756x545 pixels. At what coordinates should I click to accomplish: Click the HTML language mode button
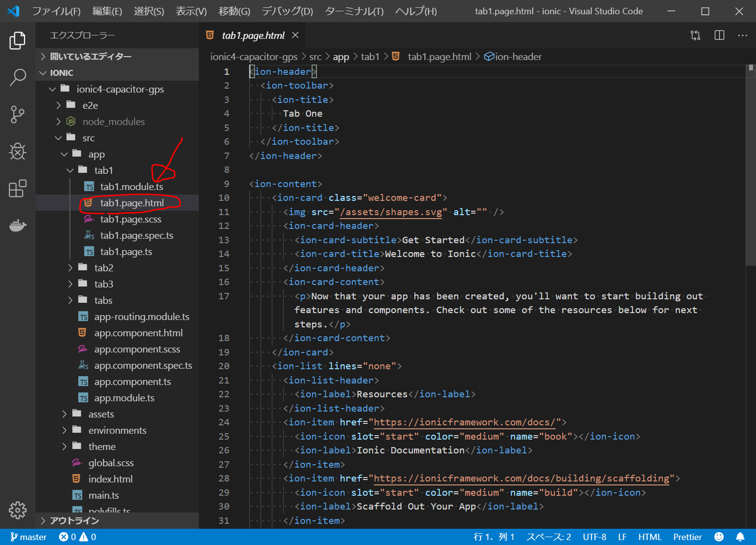pos(650,537)
